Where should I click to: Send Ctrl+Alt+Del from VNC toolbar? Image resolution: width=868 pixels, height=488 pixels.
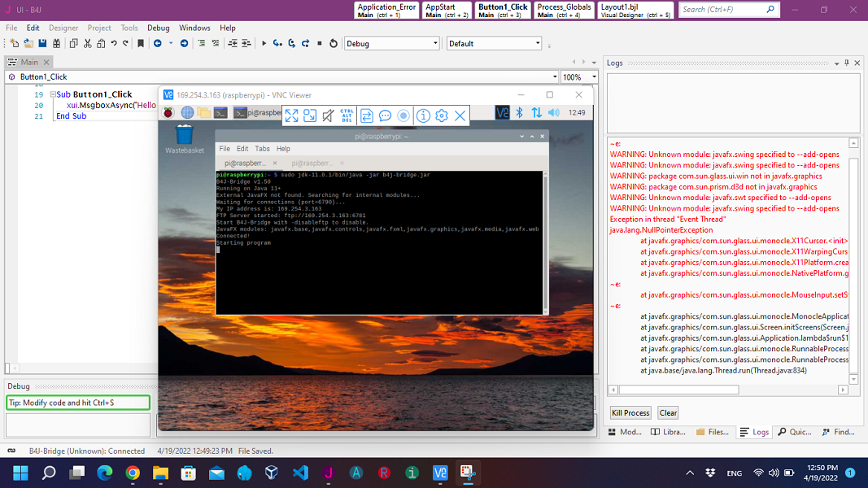(x=347, y=115)
